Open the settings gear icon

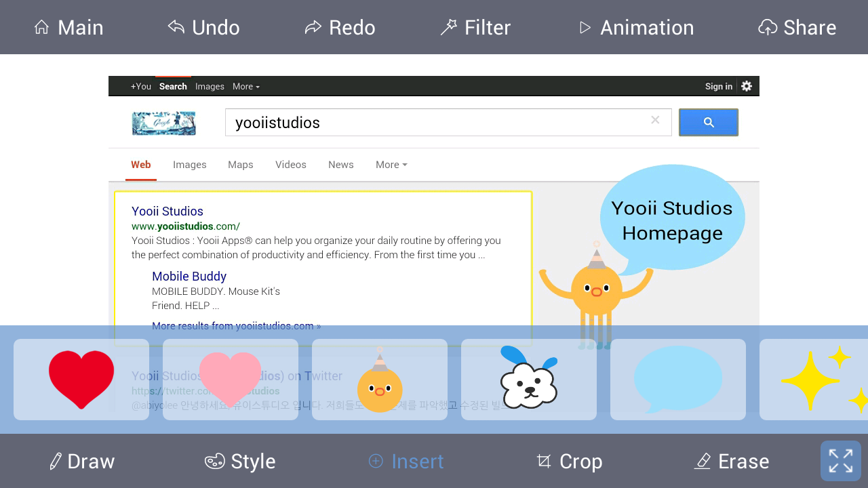coord(747,86)
